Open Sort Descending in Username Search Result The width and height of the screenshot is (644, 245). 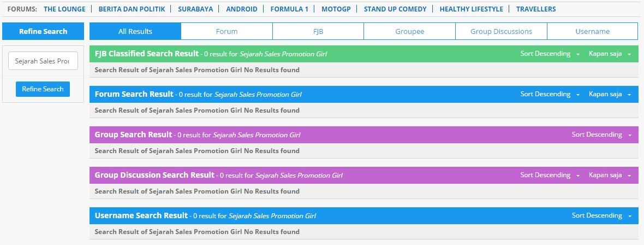[601, 215]
